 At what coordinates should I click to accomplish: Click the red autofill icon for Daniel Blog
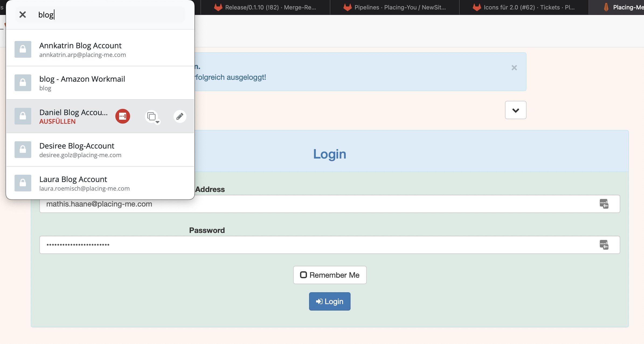[123, 116]
